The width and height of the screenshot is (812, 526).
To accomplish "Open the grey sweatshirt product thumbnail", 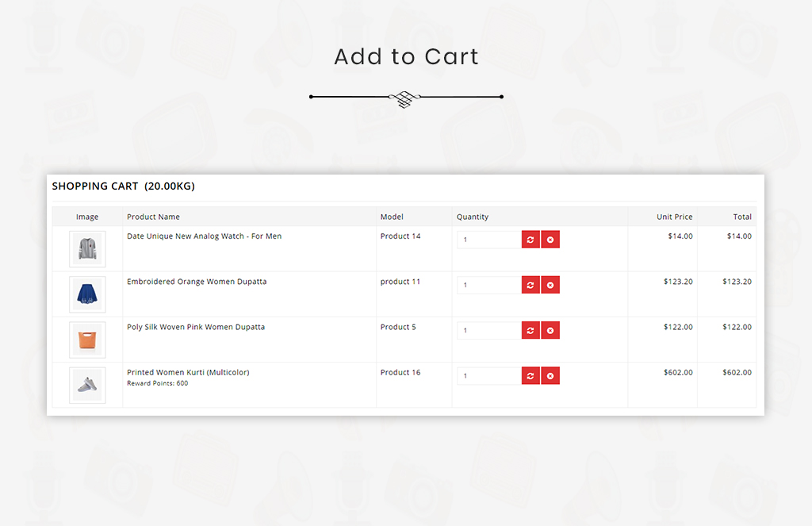I will click(87, 249).
